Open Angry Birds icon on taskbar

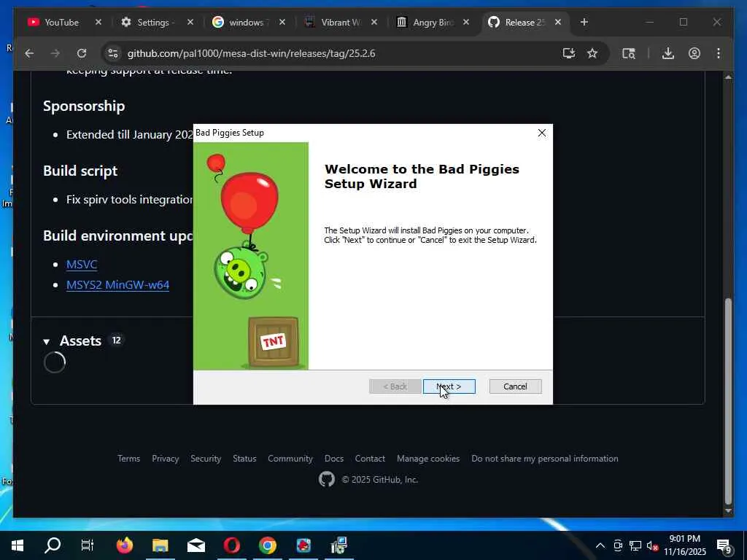click(x=303, y=545)
